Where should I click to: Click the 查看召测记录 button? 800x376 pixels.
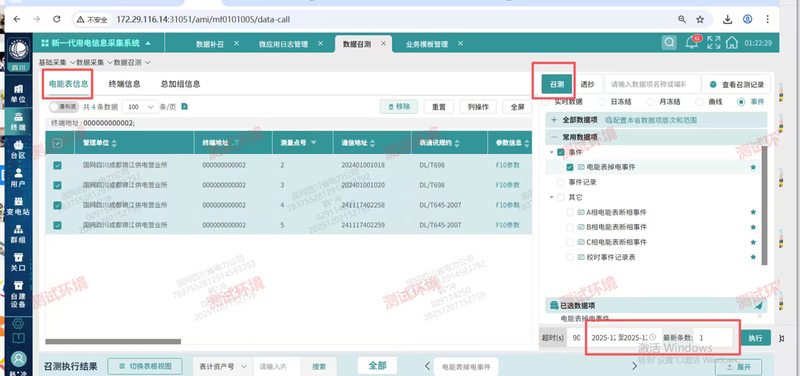pos(736,84)
